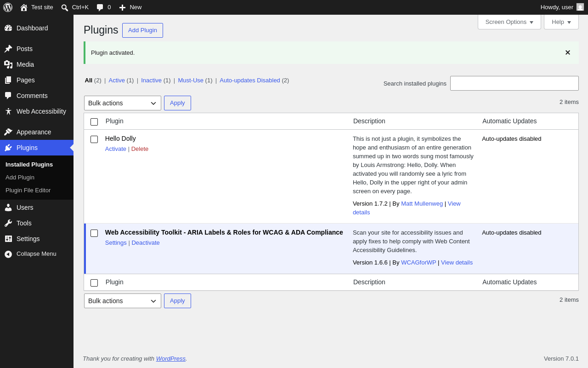Delete the Hello Dolly plugin

tap(140, 149)
